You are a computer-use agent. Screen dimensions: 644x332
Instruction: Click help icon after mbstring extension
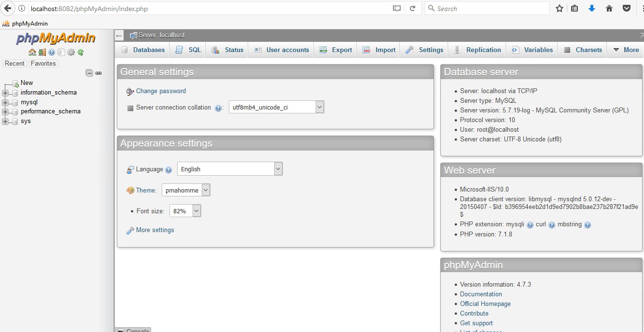[588, 225]
